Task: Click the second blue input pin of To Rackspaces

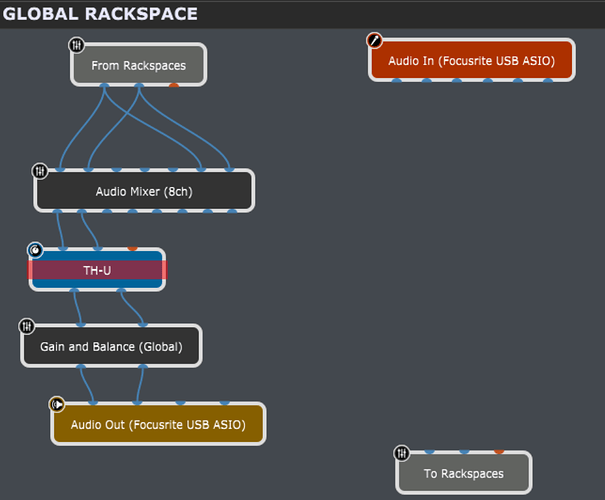Action: tap(464, 451)
